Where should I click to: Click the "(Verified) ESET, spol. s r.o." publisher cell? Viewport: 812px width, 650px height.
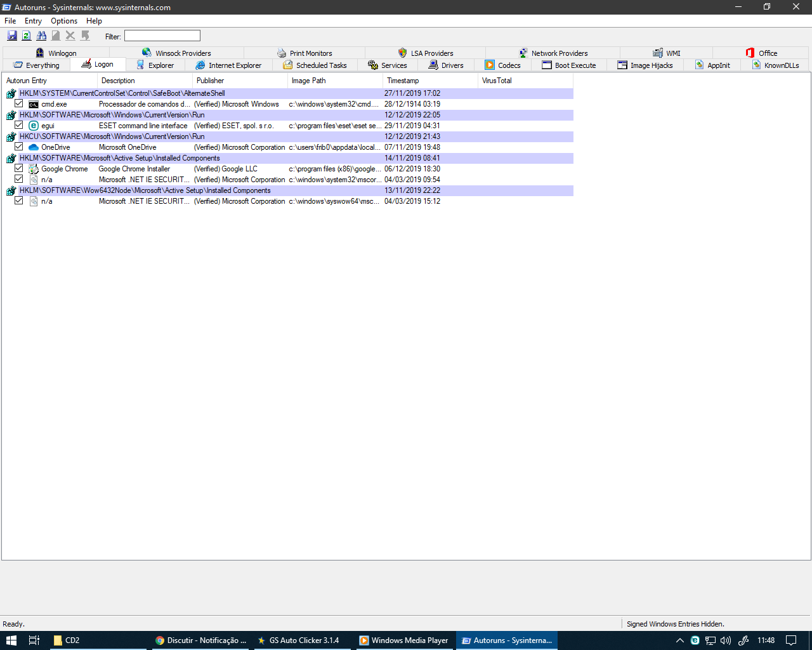234,126
